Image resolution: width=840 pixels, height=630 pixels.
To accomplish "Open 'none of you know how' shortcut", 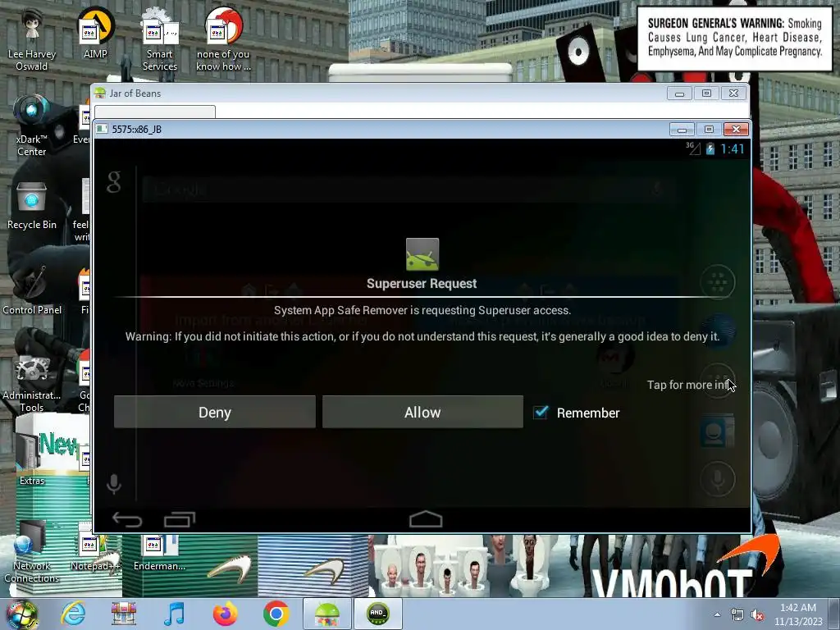I will pyautogui.click(x=223, y=41).
